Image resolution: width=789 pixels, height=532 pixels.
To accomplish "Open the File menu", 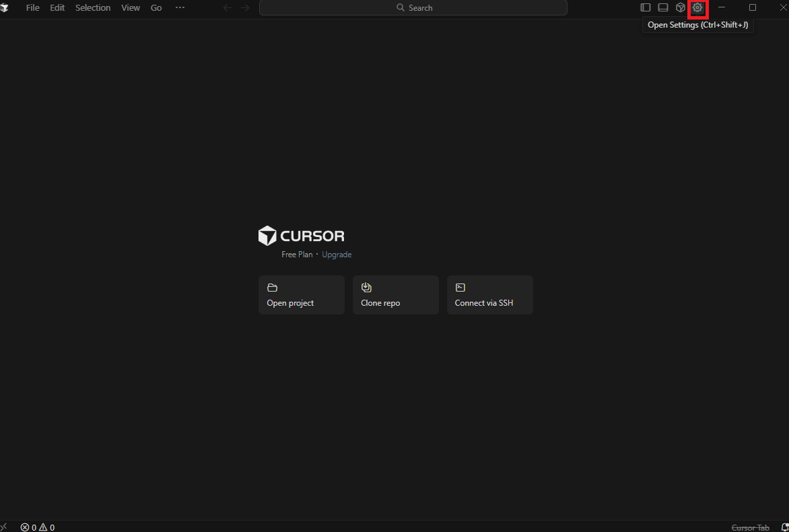I will coord(33,7).
